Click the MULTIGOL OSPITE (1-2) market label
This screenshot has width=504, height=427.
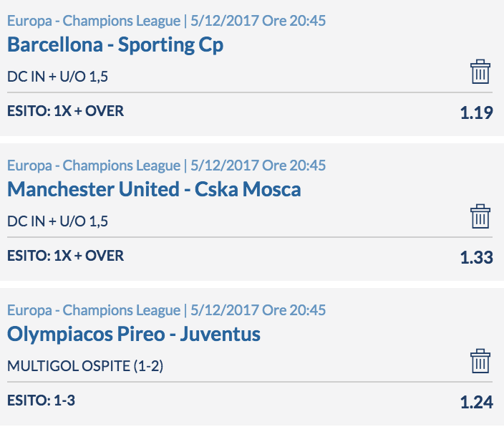(x=85, y=366)
